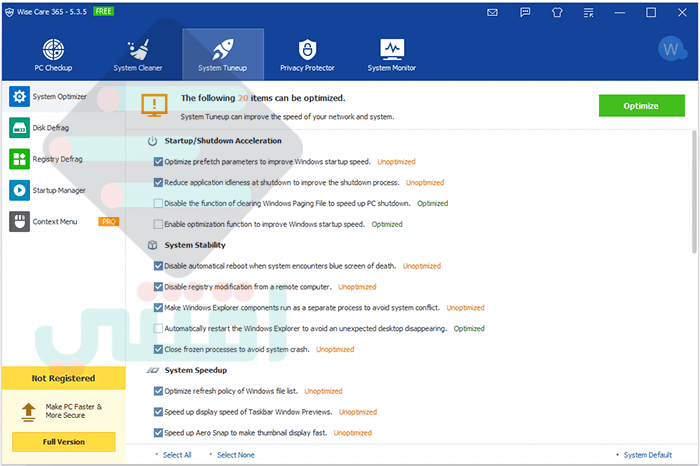Image resolution: width=700 pixels, height=466 pixels.
Task: Uncheck Make Windows Explorer components separate process
Action: (x=158, y=308)
